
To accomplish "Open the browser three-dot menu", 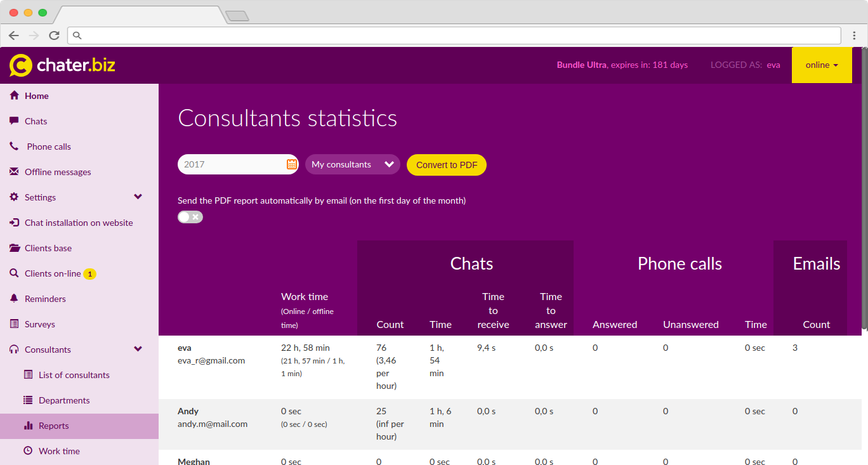I will coord(855,36).
